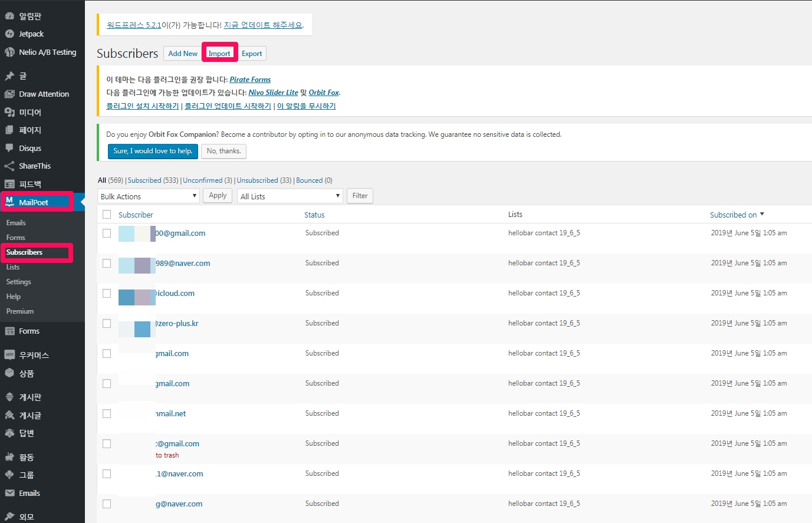
Task: Click the Emails envelope icon
Action: [x=9, y=494]
